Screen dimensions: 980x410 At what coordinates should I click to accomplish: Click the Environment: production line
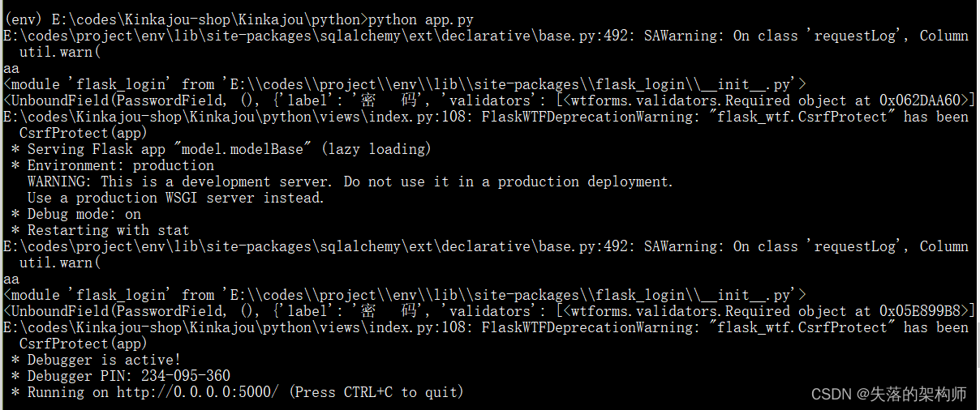click(x=113, y=165)
